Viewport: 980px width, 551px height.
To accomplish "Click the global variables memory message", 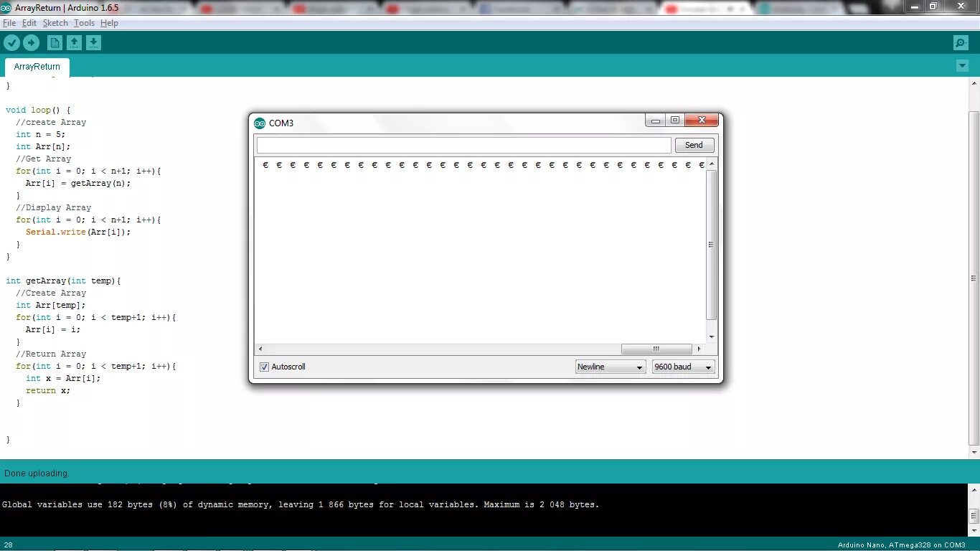I will [301, 504].
